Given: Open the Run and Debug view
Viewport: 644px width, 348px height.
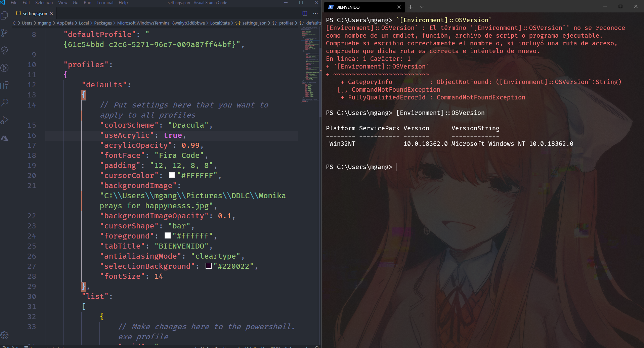Looking at the screenshot, I should (5, 120).
